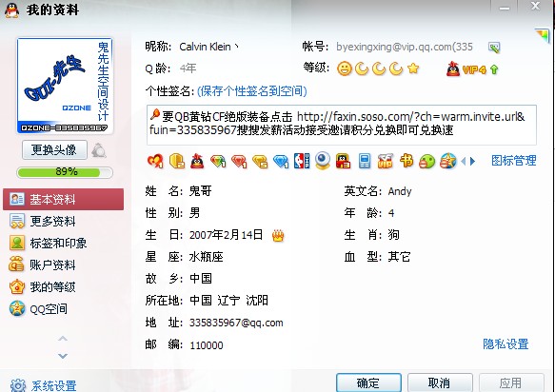Click the birthday crown icon
This screenshot has height=392, width=555.
click(x=278, y=236)
